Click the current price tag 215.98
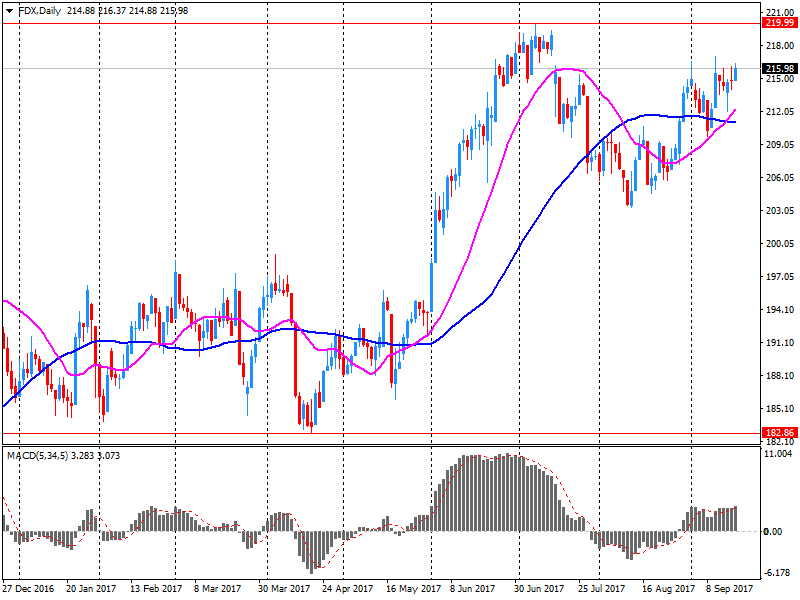Viewport: 800px width, 600px height. (780, 68)
